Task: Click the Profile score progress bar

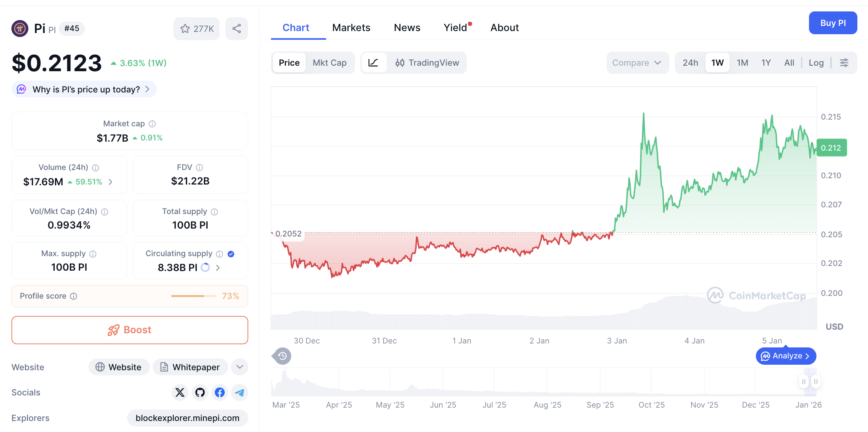Action: coord(193,296)
